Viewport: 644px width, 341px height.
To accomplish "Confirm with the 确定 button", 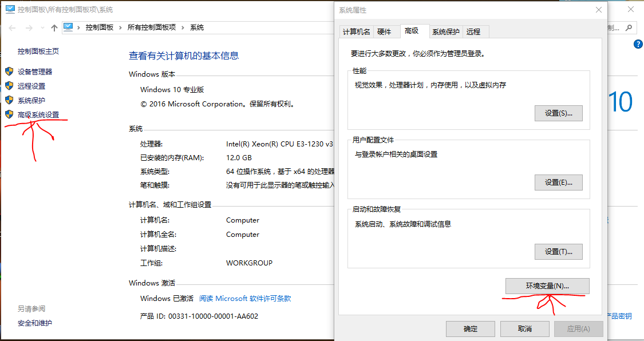I will pos(471,328).
